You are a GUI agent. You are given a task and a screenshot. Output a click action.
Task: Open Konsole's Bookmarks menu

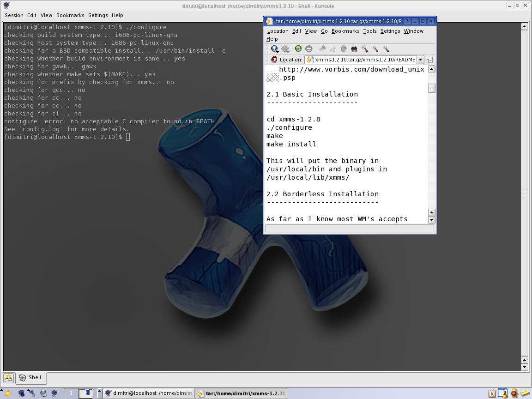pyautogui.click(x=70, y=15)
